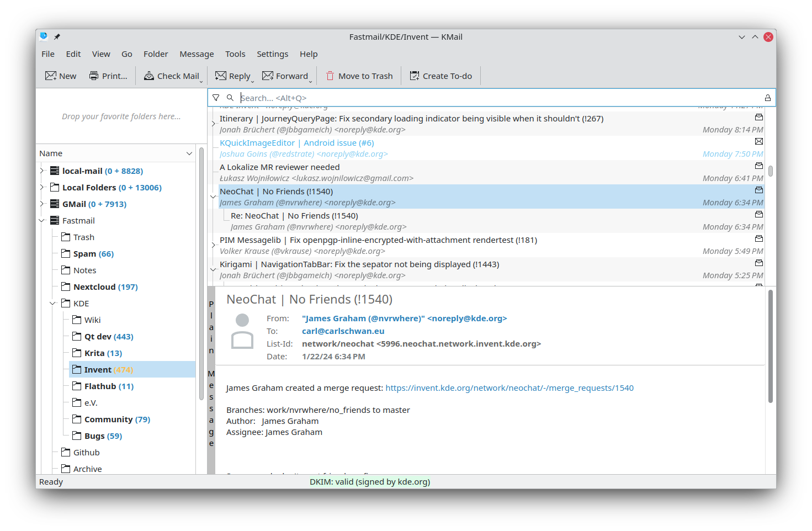Mark the Itinerary message as unread
This screenshot has height=531, width=812.
pos(758,117)
